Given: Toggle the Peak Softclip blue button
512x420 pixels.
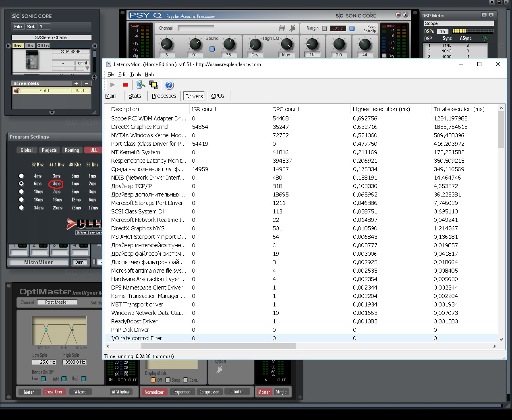Looking at the screenshot, I should (x=352, y=29).
